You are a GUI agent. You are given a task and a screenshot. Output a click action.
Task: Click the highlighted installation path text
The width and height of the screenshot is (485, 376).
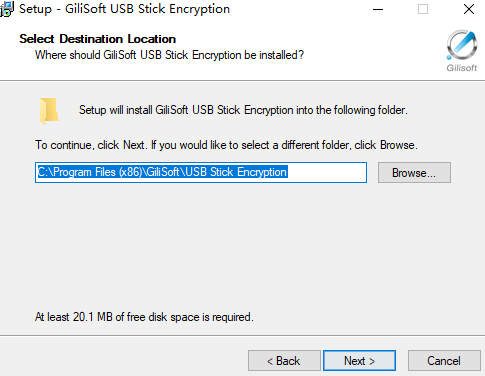click(162, 172)
